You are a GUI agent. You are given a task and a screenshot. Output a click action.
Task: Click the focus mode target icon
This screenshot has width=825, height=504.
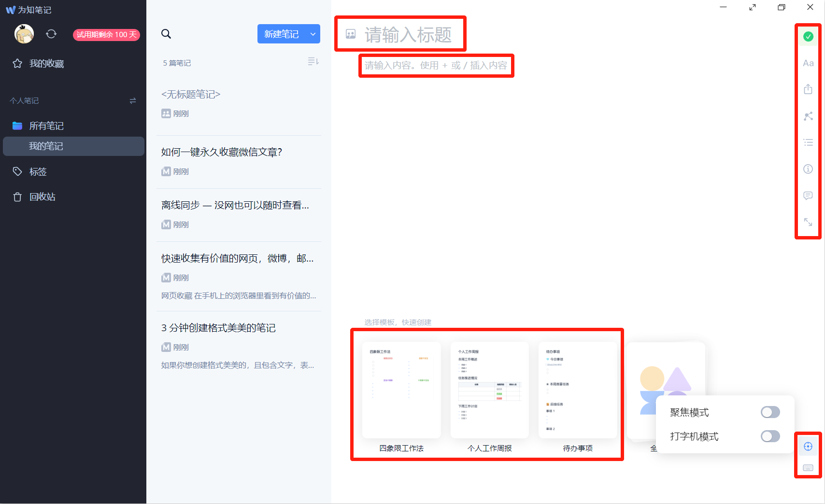[808, 446]
